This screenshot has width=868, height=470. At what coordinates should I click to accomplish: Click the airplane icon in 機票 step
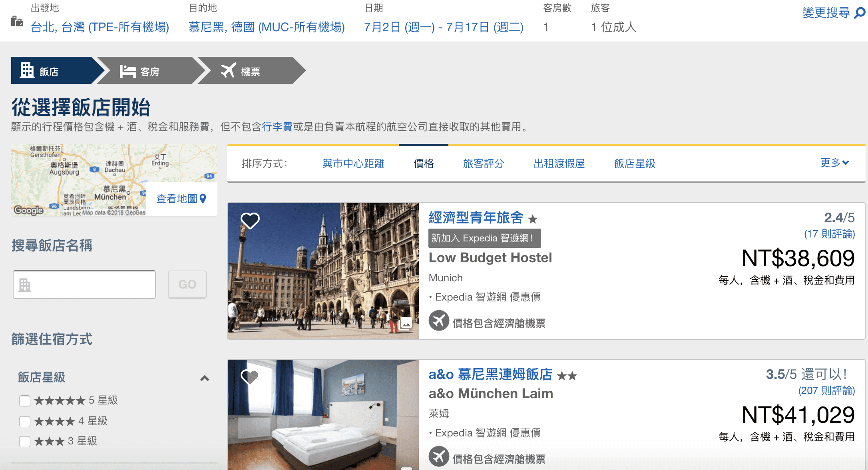(x=229, y=70)
